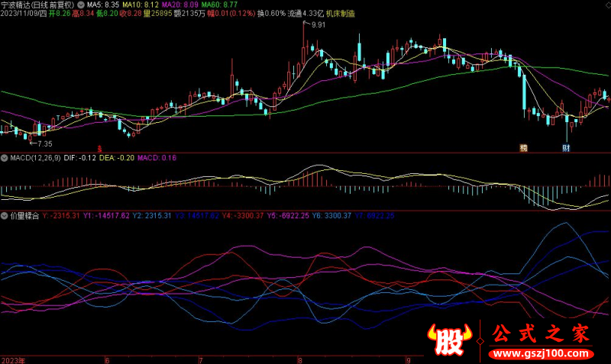Open dropdown beside 宁波精达 chart title

point(82,5)
